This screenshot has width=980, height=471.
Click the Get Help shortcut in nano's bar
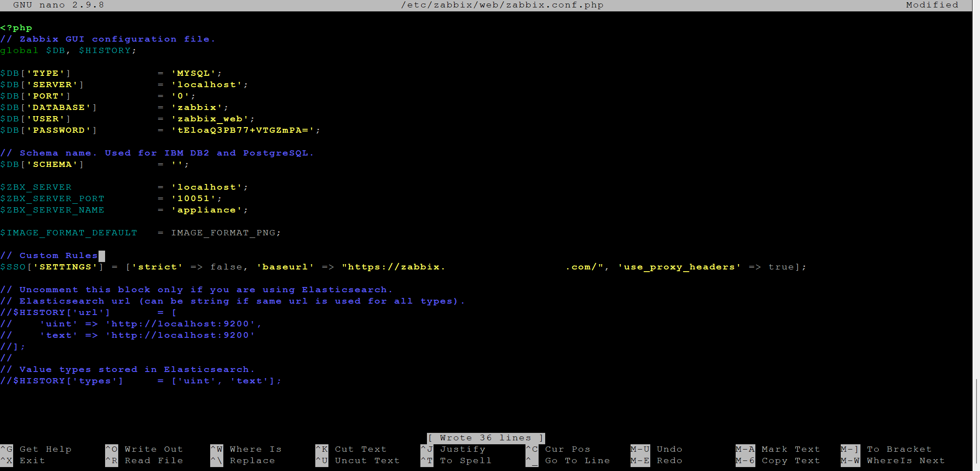[x=36, y=449]
